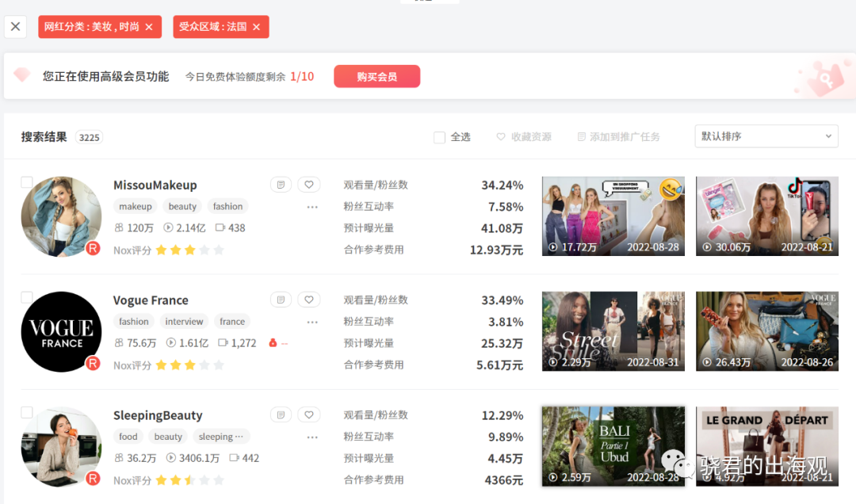Open Vogue France video dated 2022-08-26
This screenshot has height=504, width=856.
(x=767, y=331)
